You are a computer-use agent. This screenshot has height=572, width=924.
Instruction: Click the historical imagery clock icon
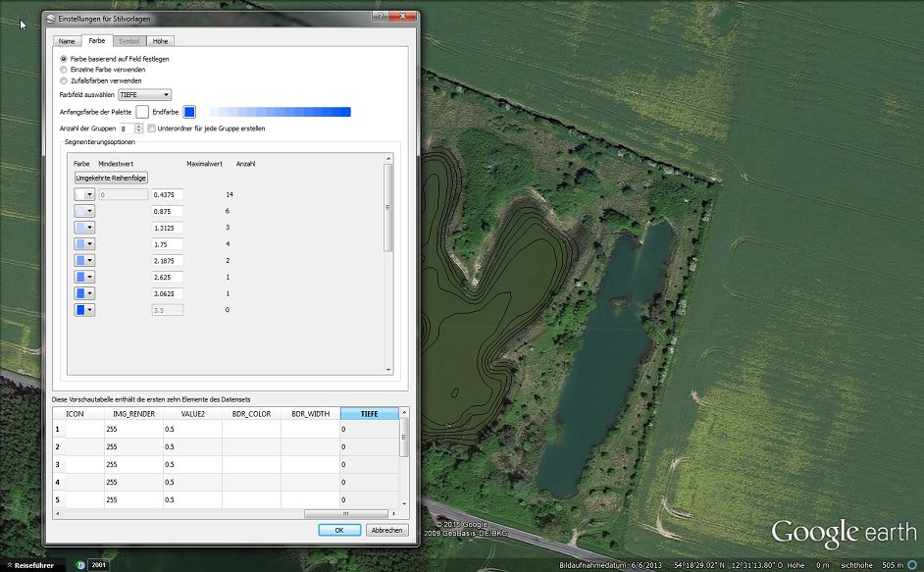tap(82, 565)
